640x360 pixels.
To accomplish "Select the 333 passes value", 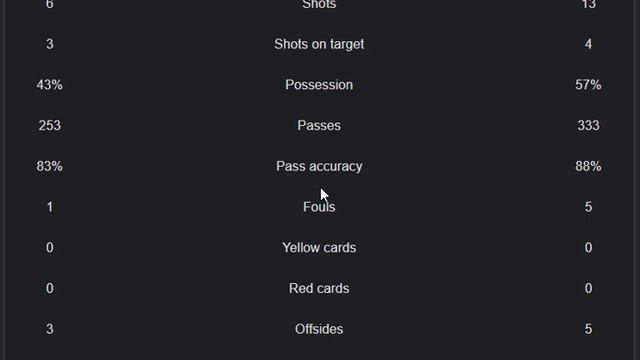I will (588, 125).
